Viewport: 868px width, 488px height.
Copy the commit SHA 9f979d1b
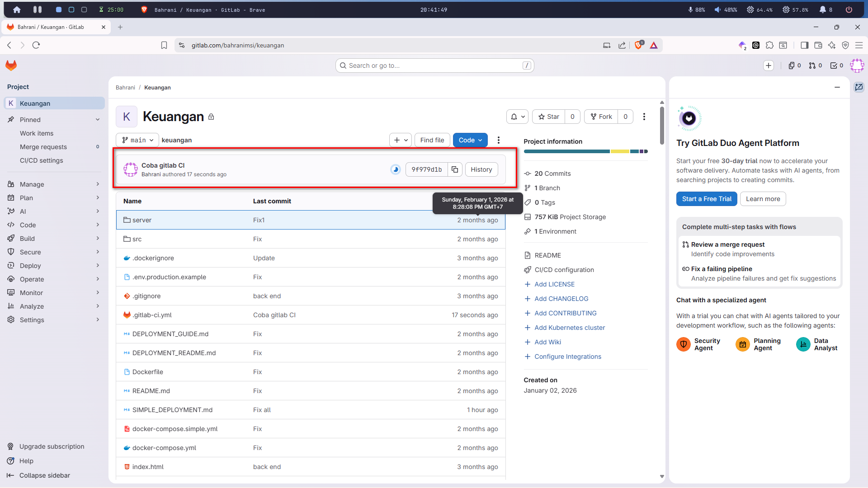tap(455, 169)
